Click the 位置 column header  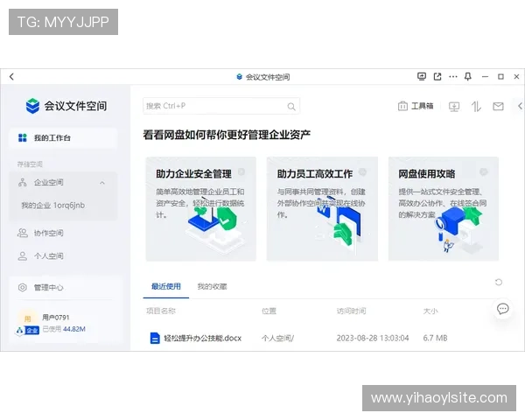269,311
